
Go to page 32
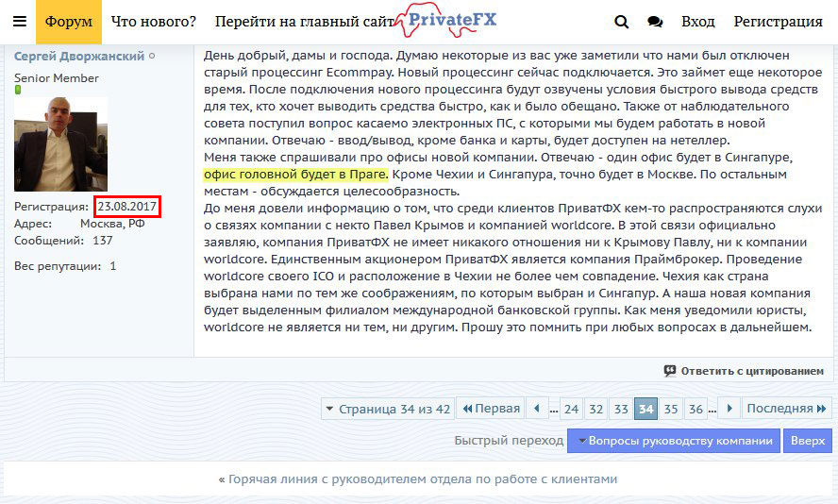[595, 409]
